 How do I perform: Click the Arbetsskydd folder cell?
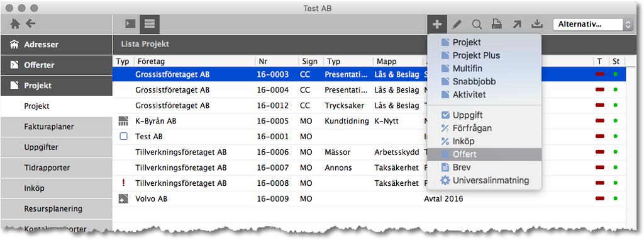[396, 152]
